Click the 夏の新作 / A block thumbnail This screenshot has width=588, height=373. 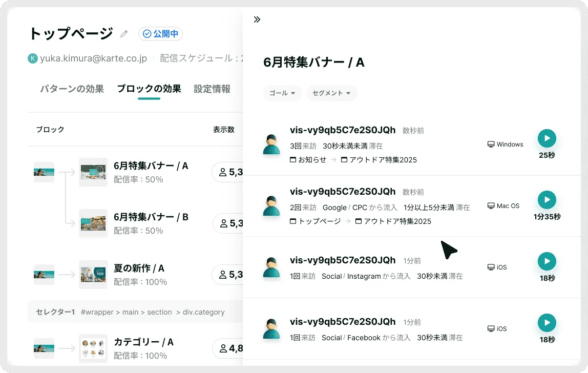(x=93, y=275)
